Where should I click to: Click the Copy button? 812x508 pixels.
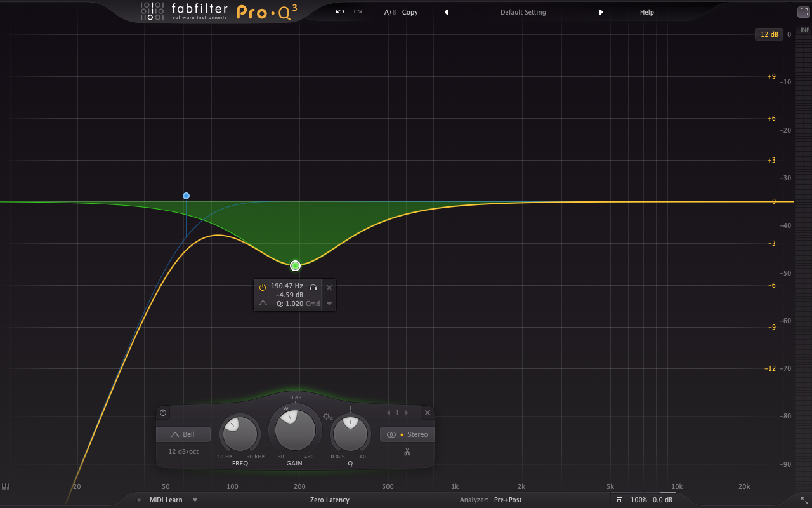(x=410, y=12)
